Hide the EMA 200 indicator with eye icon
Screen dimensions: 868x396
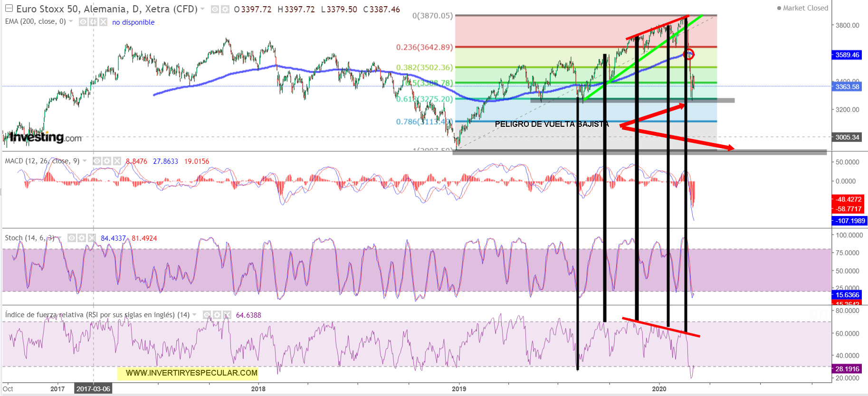click(83, 22)
